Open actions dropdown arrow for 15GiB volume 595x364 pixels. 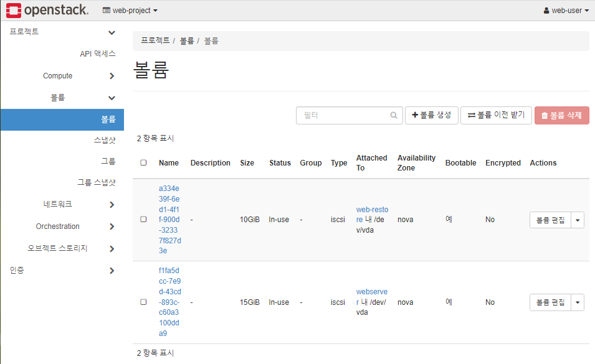coord(578,302)
